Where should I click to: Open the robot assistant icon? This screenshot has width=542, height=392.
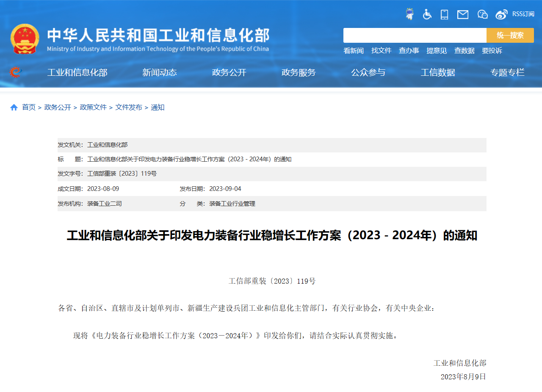[x=409, y=14]
